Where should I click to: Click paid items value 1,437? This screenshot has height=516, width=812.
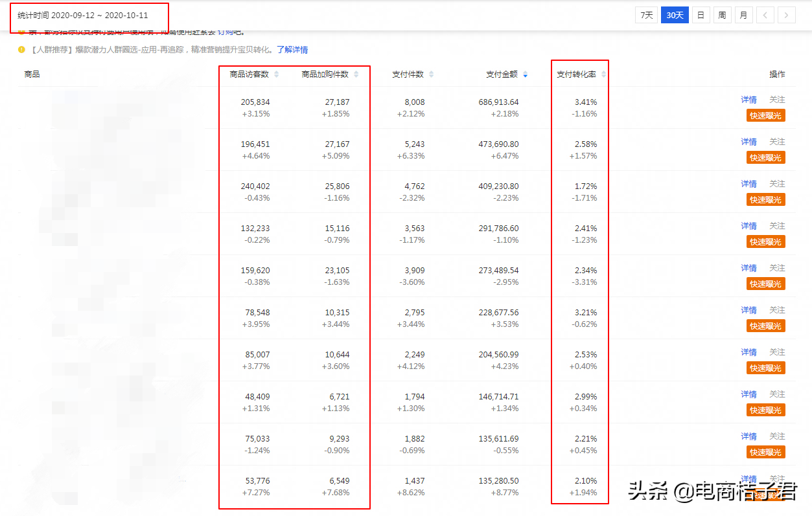(x=415, y=481)
